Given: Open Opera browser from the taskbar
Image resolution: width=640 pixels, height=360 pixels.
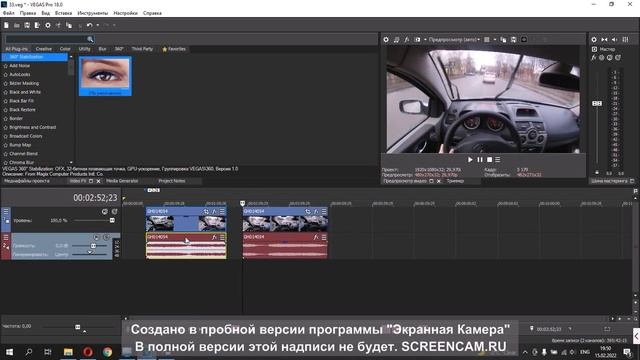Looking at the screenshot, I should pos(88,352).
